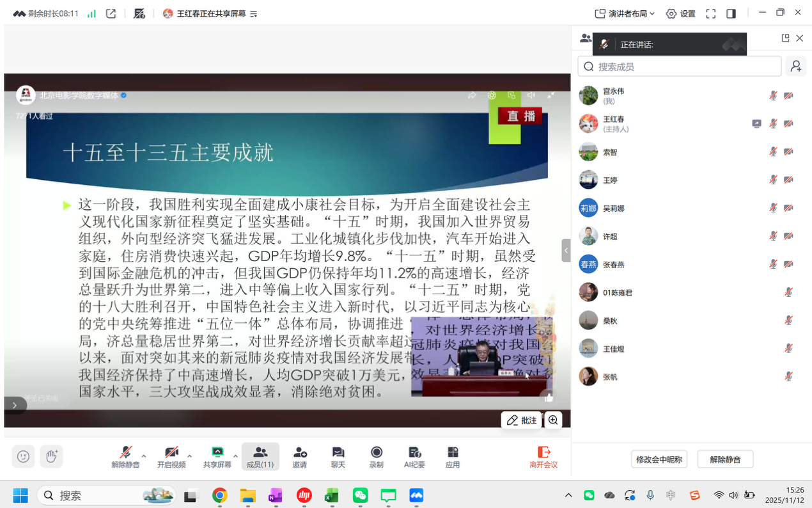This screenshot has width=812, height=508.
Task: Open AI纪要 meeting notes
Action: point(414,457)
